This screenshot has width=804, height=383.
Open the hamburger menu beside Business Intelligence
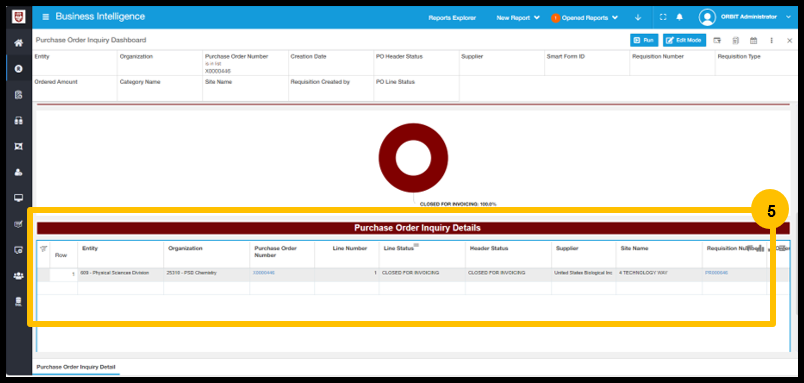click(x=46, y=17)
